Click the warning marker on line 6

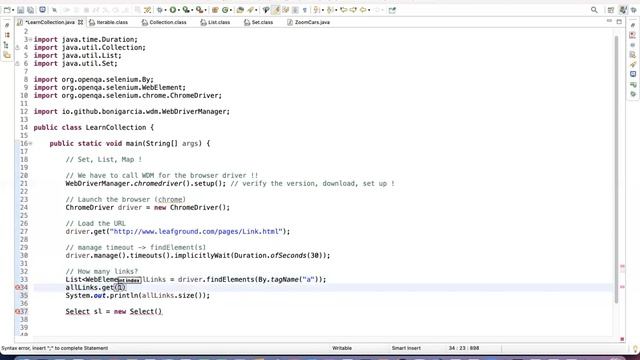click(x=18, y=64)
